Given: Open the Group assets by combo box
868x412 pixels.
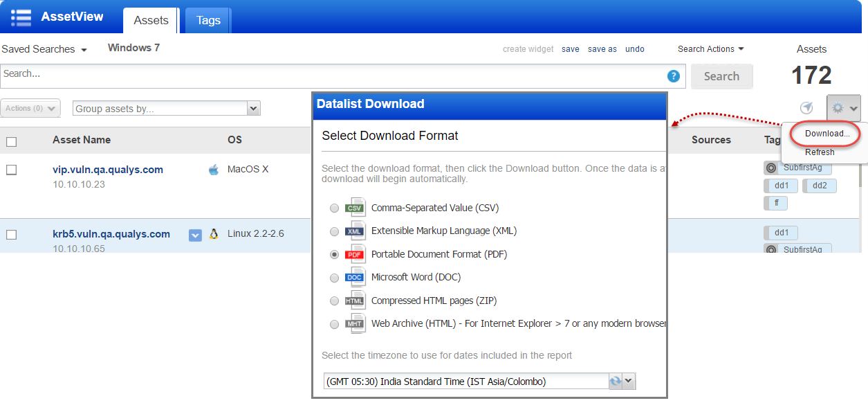Looking at the screenshot, I should click(x=166, y=109).
